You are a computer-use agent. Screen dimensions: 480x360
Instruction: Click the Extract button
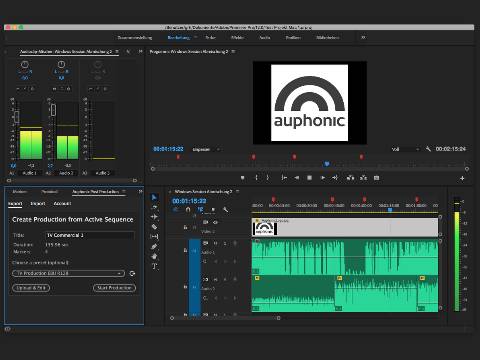[x=363, y=178]
